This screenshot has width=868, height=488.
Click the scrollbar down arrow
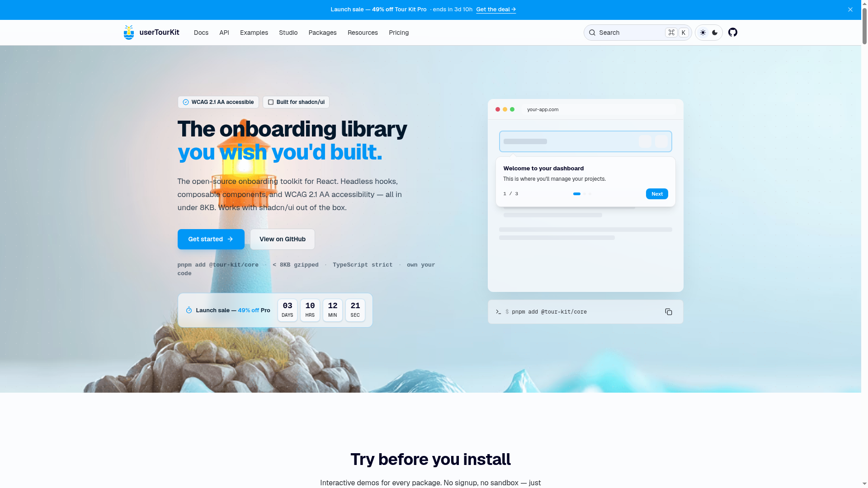[864, 484]
